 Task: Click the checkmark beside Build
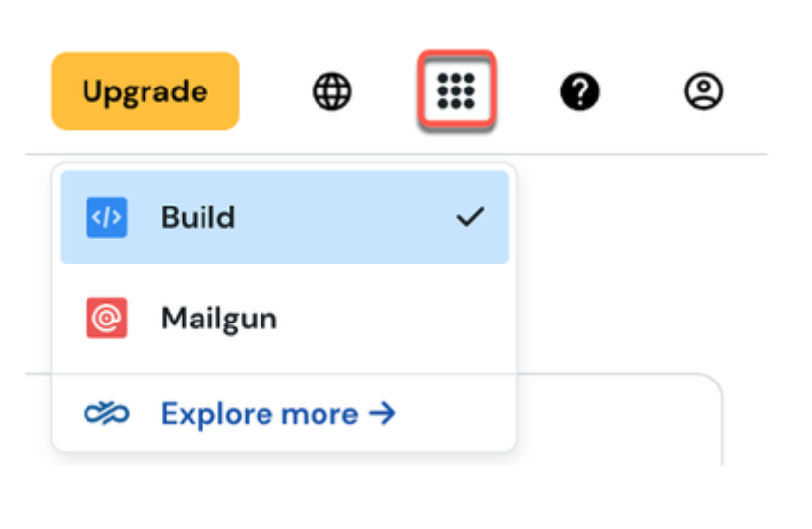pyautogui.click(x=470, y=217)
